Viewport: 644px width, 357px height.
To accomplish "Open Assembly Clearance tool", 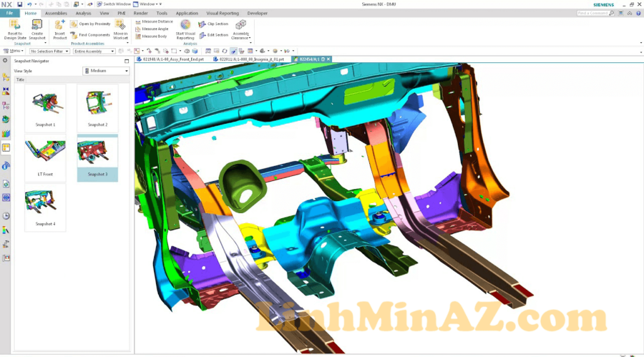I will click(241, 30).
